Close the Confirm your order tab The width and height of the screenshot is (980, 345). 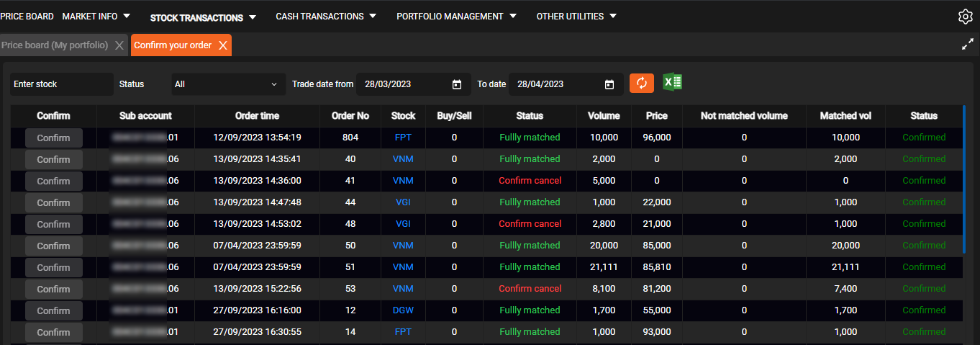pyautogui.click(x=223, y=45)
